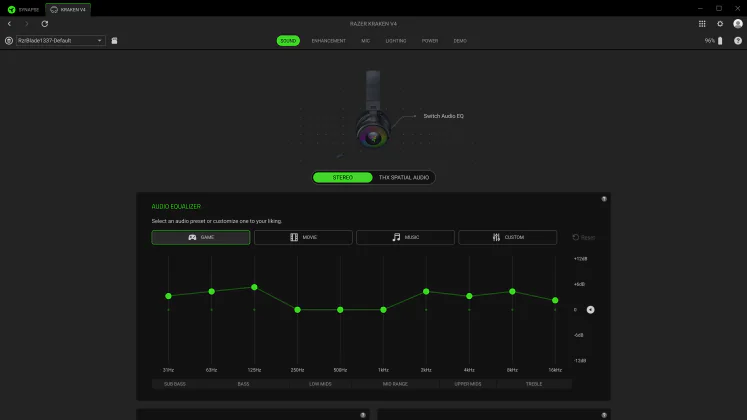Screen dimensions: 747x420
Task: Open Audio Equalizer info tooltip icon
Action: 604,199
